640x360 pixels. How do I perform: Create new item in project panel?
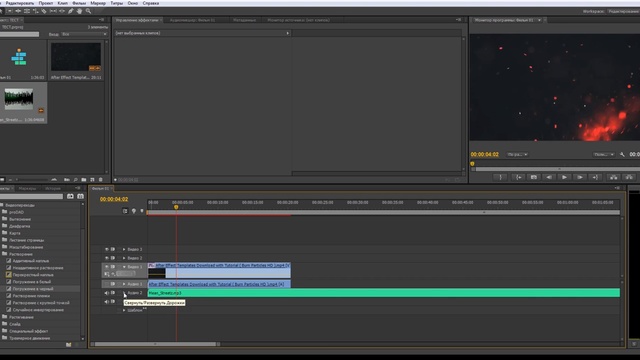(92, 180)
